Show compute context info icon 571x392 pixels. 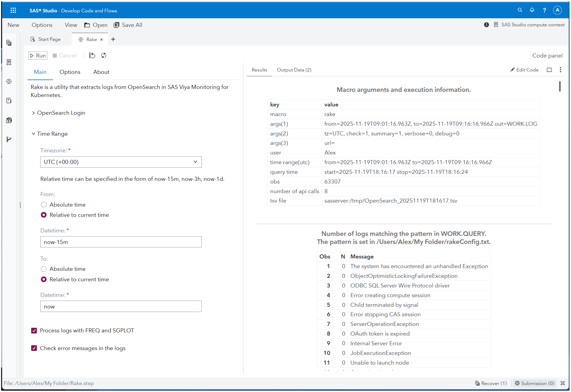point(486,25)
